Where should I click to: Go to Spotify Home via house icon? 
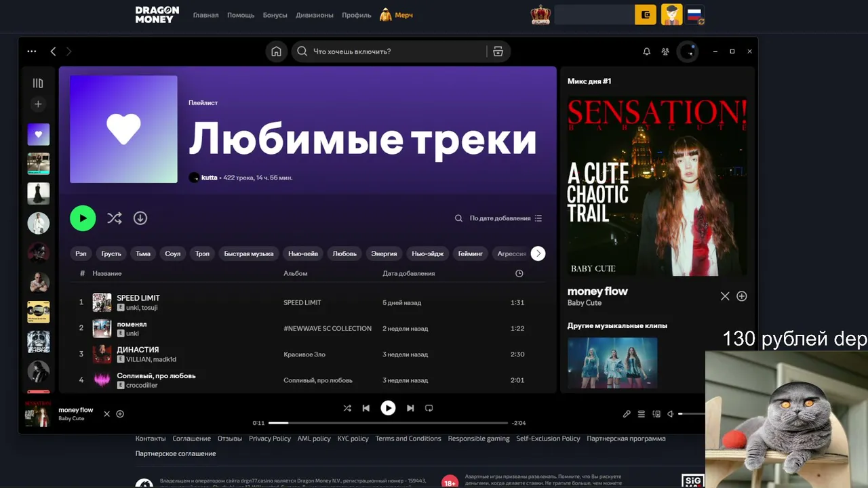pos(276,52)
